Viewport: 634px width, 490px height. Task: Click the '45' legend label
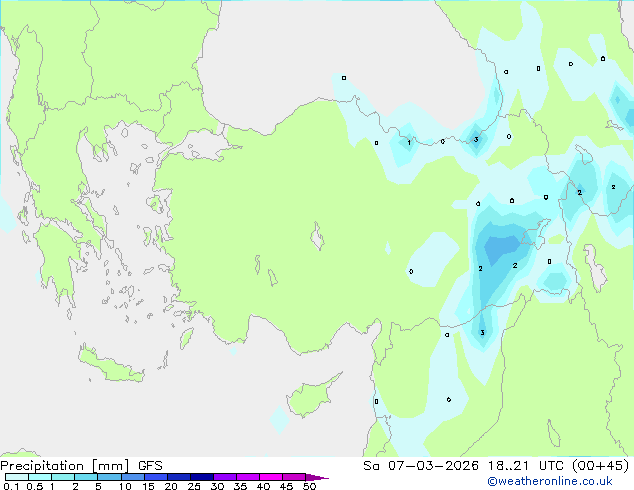coord(286,486)
